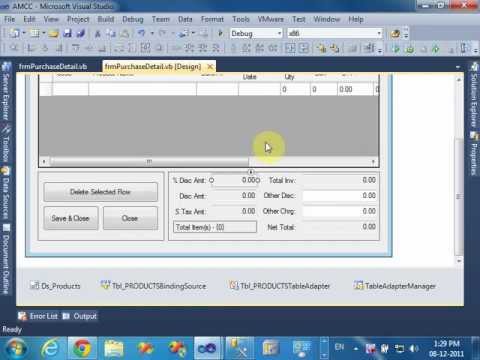This screenshot has width=480, height=360.
Task: Open Google Chrome from the taskbar
Action: tap(82, 349)
